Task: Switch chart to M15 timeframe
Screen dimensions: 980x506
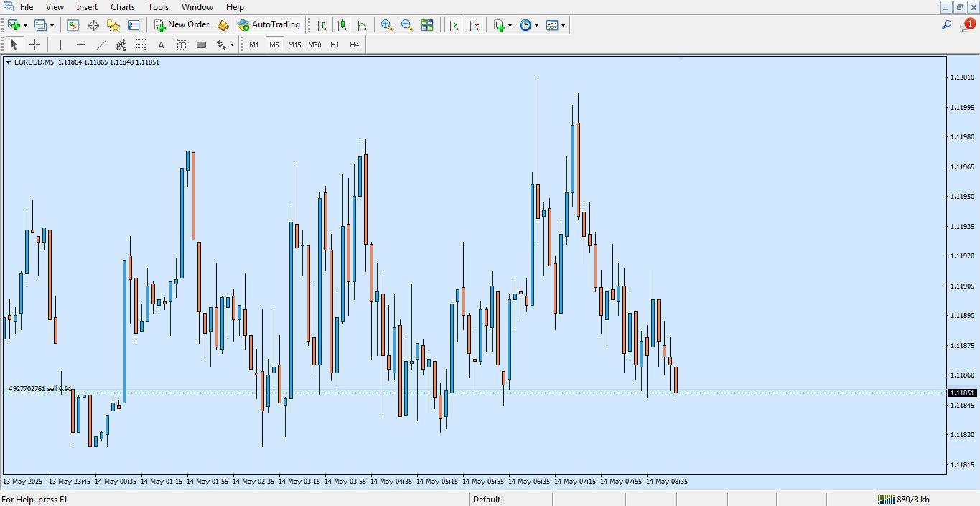Action: coord(294,44)
